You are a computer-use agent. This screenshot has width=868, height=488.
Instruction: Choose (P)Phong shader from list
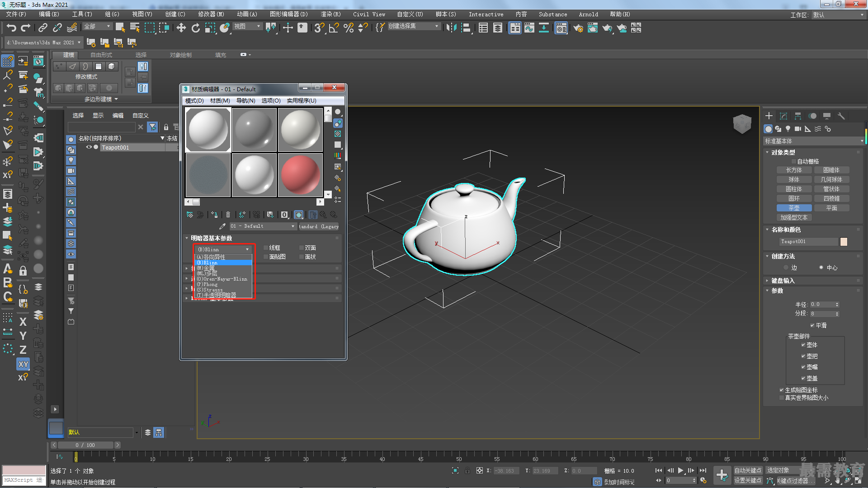point(224,284)
